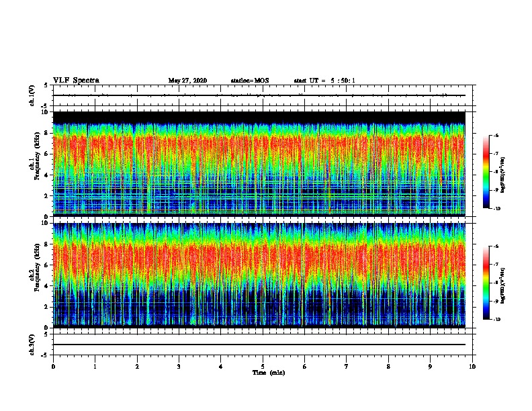Screen dimensions: 532x411
Task: Click the '2' kHz tick on ch.2 axis
Action: (46, 307)
